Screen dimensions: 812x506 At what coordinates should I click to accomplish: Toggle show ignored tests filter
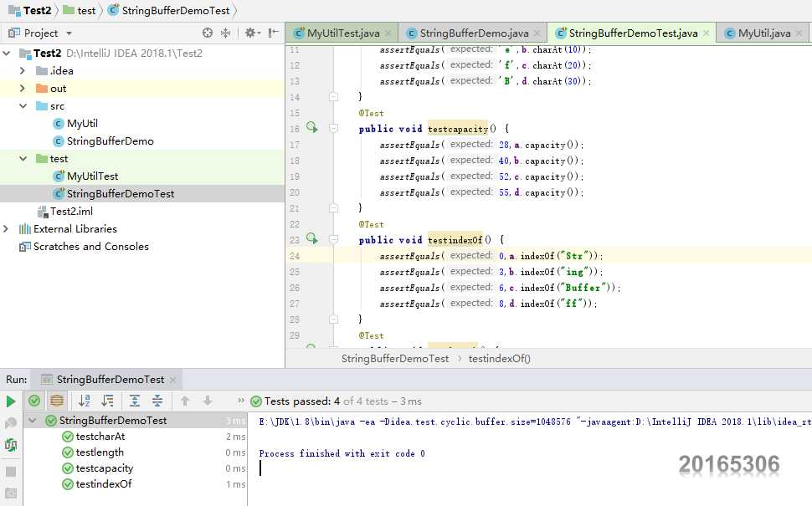point(56,401)
